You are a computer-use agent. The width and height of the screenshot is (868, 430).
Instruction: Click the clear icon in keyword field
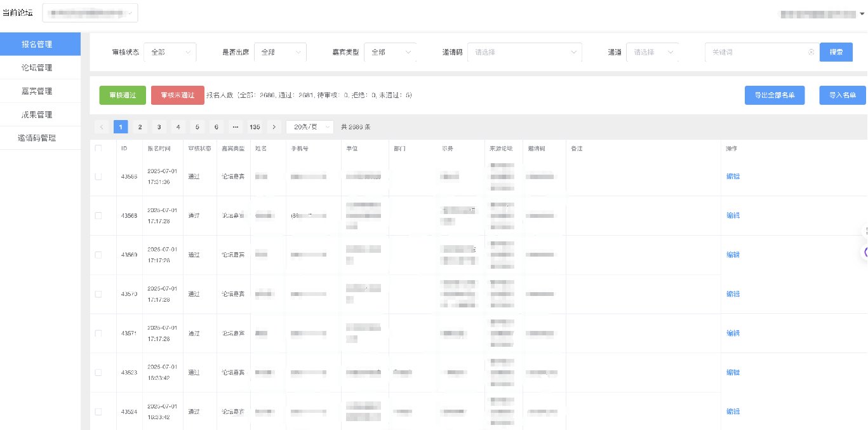[811, 52]
